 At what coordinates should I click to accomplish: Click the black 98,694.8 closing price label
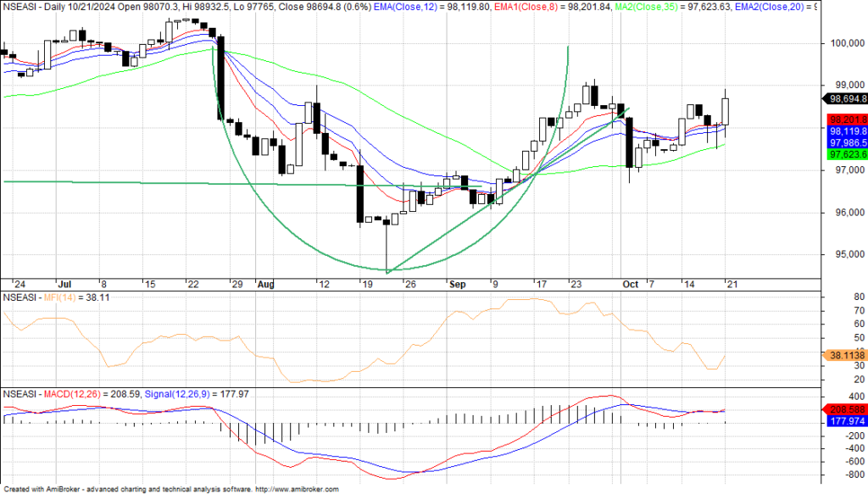pyautogui.click(x=844, y=98)
